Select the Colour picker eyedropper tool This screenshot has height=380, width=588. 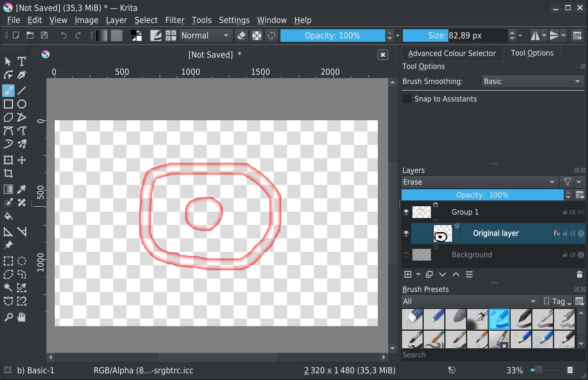pyautogui.click(x=22, y=189)
